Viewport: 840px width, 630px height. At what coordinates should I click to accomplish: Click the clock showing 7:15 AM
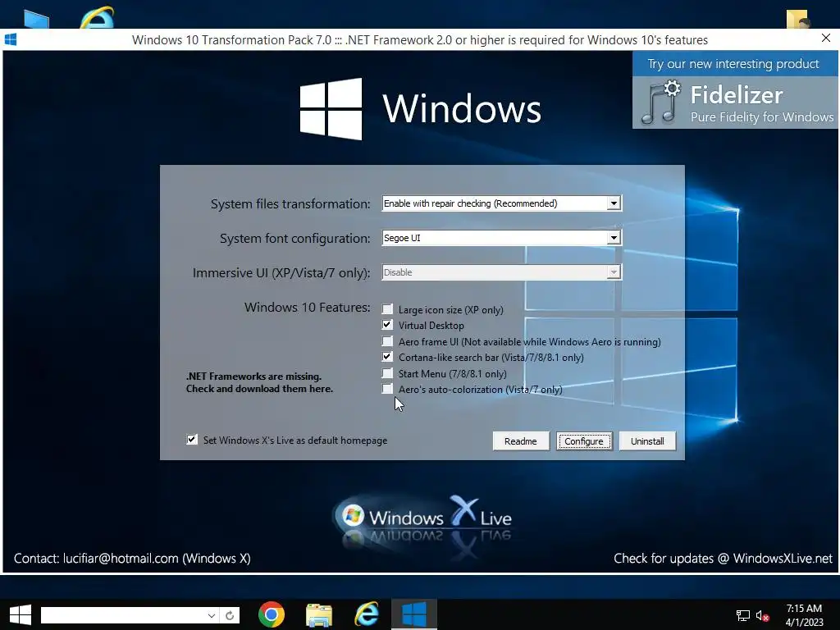point(804,609)
